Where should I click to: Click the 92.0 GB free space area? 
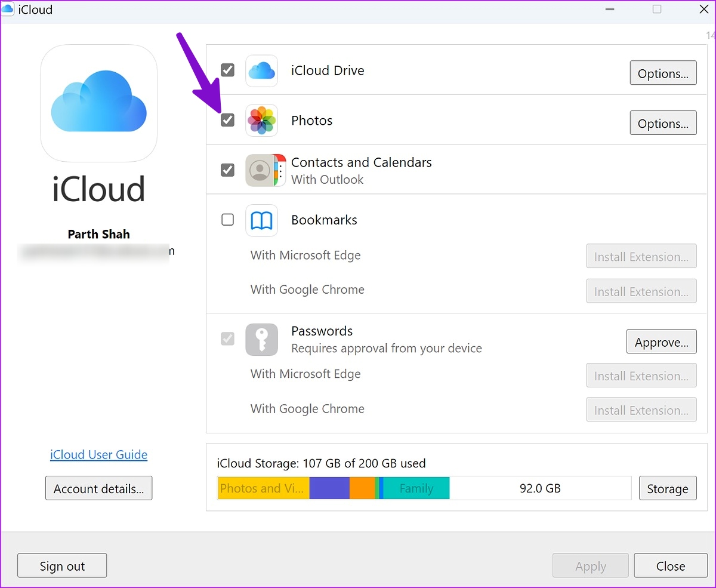coord(540,488)
